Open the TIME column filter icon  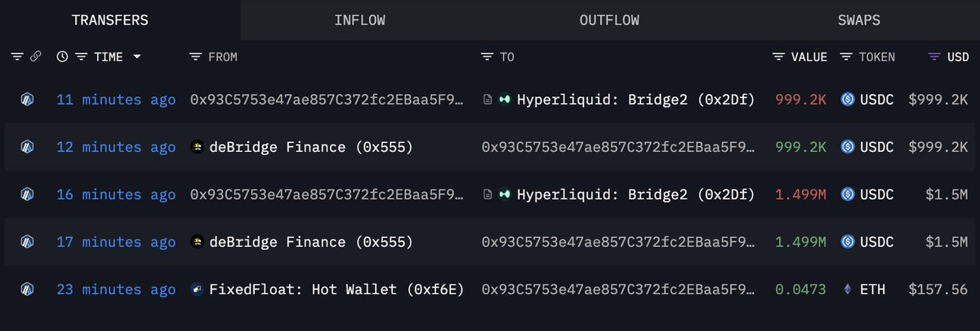[80, 57]
